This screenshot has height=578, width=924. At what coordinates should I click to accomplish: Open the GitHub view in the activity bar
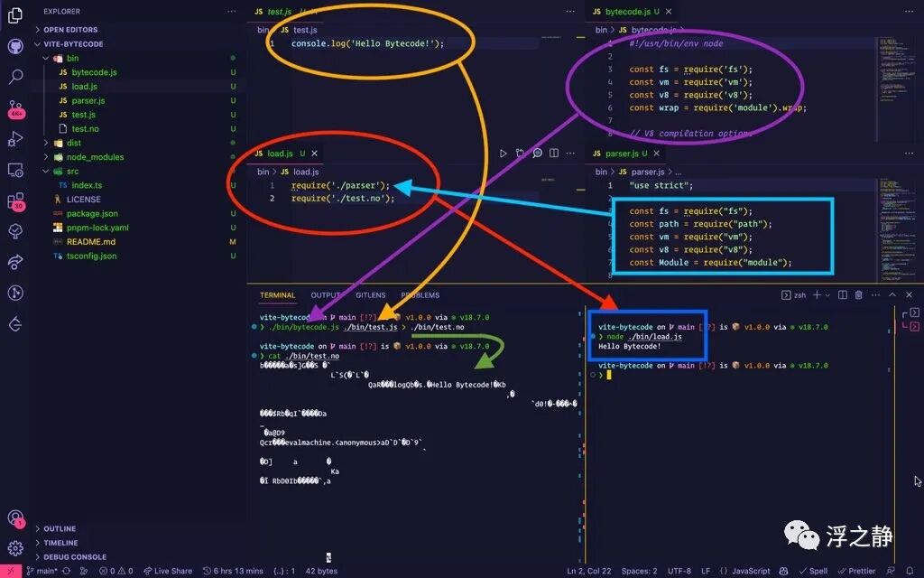15,46
